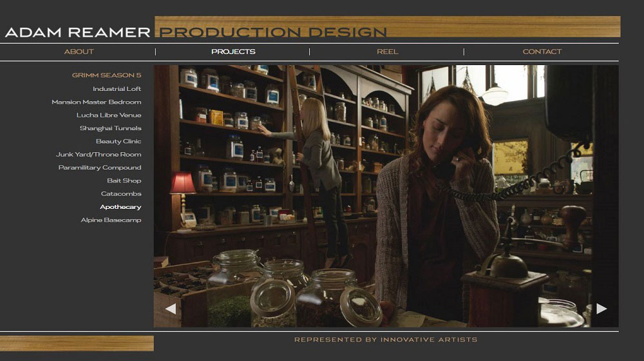View the Lucha Libre Venue set
This screenshot has height=361, width=644.
click(109, 115)
